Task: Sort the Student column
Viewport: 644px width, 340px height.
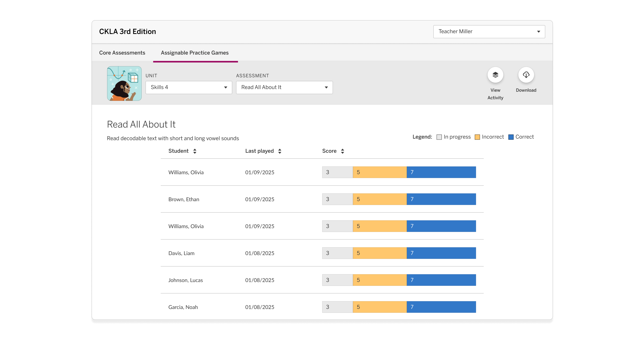Action: point(195,151)
